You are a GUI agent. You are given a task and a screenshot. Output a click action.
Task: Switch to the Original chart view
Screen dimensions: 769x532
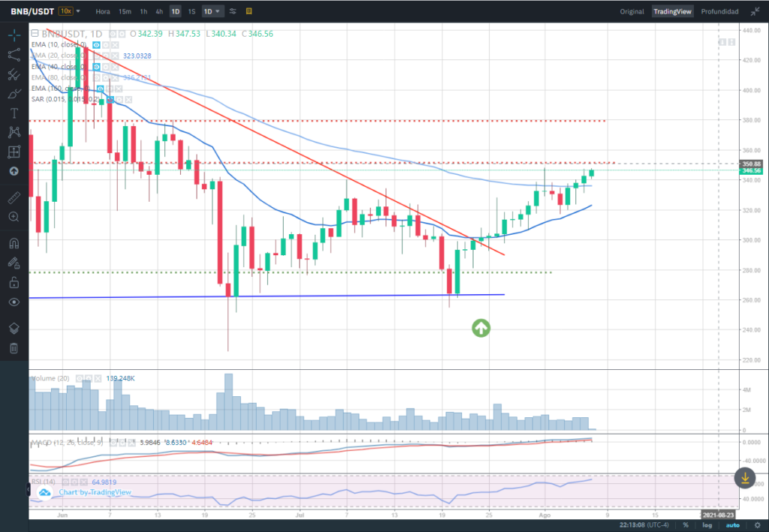[x=632, y=11]
